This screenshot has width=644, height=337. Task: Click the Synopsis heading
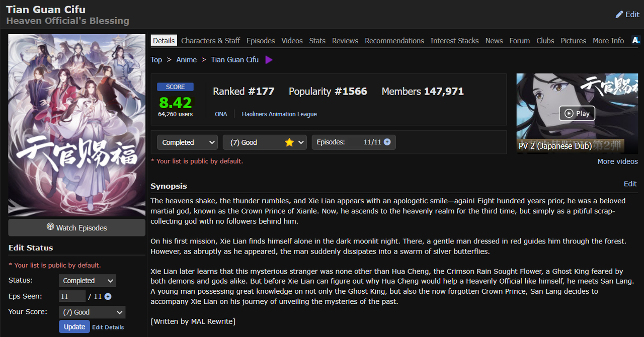click(169, 186)
